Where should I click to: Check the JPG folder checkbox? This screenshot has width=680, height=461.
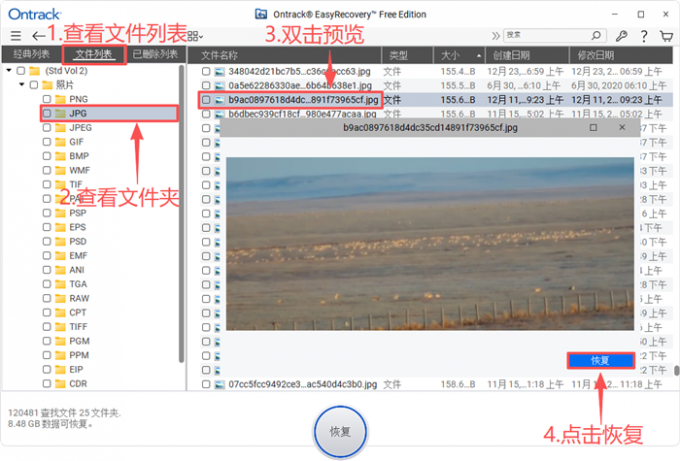(x=47, y=114)
